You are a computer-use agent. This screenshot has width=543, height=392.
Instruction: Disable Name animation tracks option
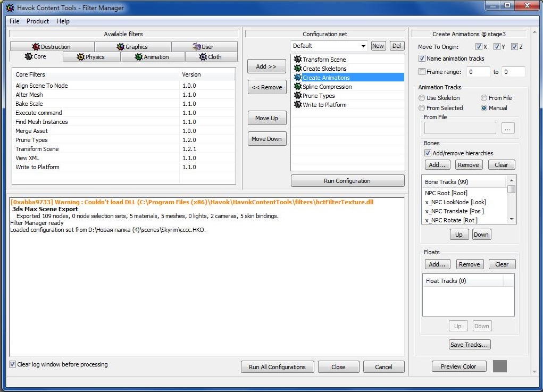pos(422,59)
